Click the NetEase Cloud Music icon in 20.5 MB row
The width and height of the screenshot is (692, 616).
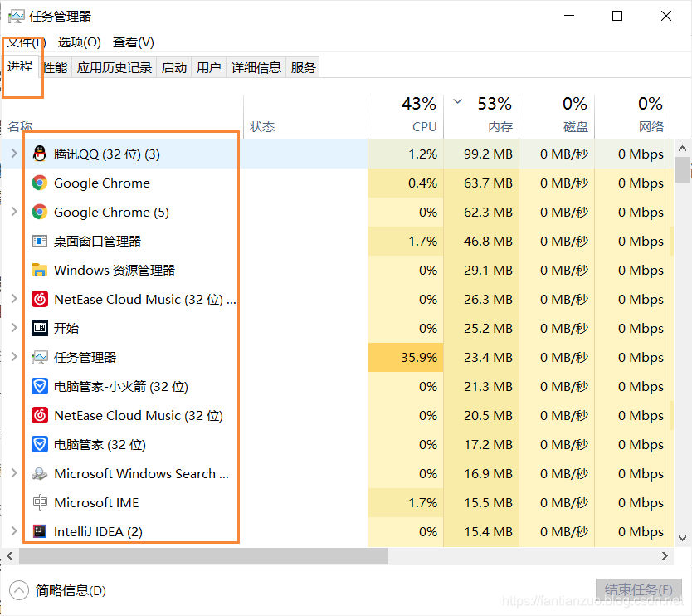click(40, 416)
